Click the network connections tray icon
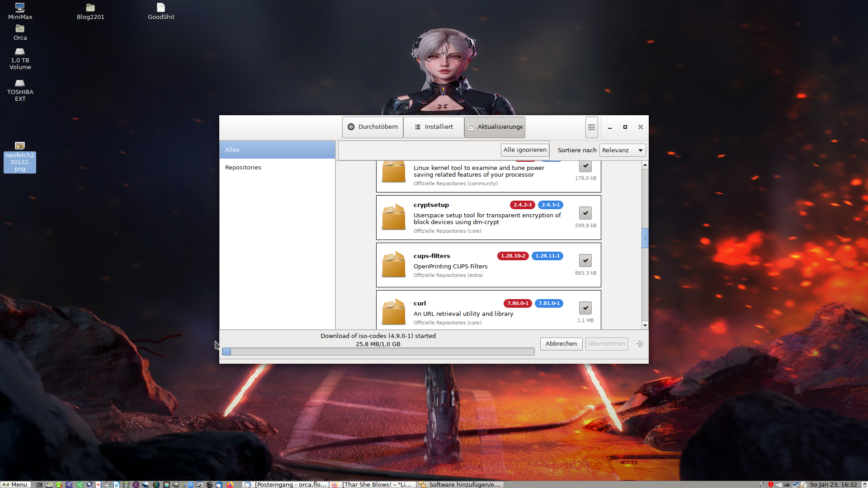 pyautogui.click(x=796, y=484)
